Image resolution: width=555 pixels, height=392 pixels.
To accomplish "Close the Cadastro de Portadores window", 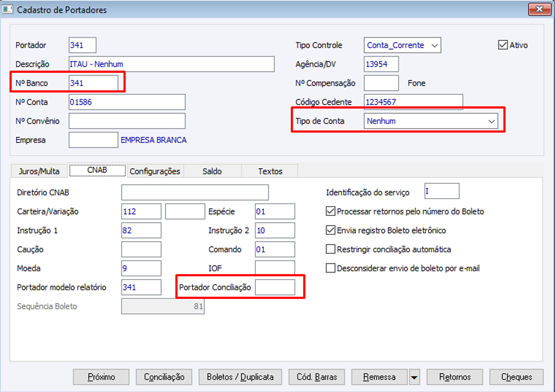I will [539, 9].
